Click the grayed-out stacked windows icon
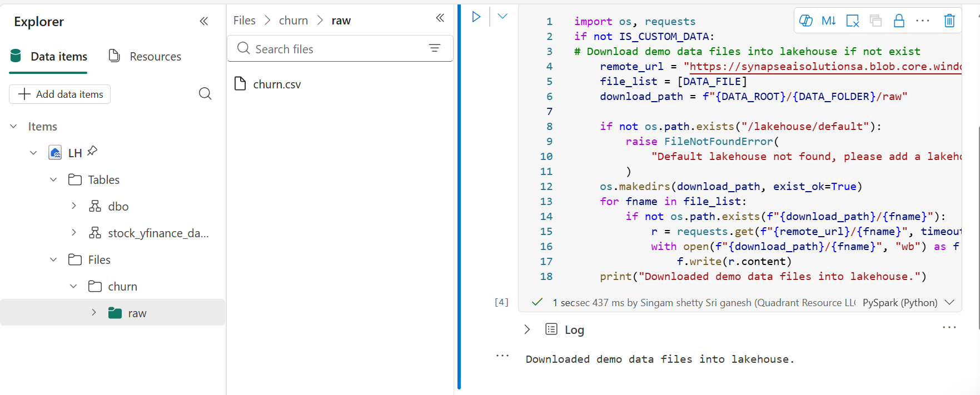Screen dimensions: 980x395 [x=875, y=21]
